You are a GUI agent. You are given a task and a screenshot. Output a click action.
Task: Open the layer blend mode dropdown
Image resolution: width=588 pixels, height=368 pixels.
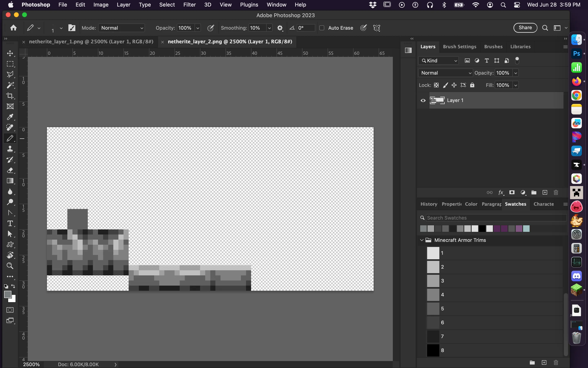pyautogui.click(x=445, y=73)
